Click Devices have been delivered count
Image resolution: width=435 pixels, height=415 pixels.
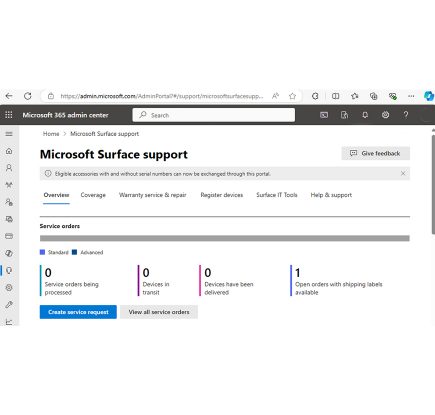click(208, 273)
